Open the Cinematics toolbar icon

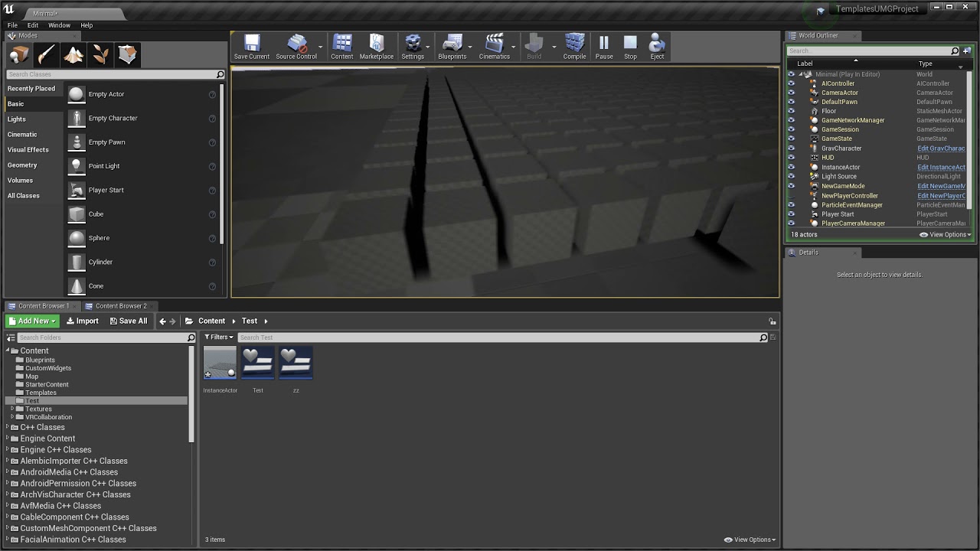coord(495,47)
